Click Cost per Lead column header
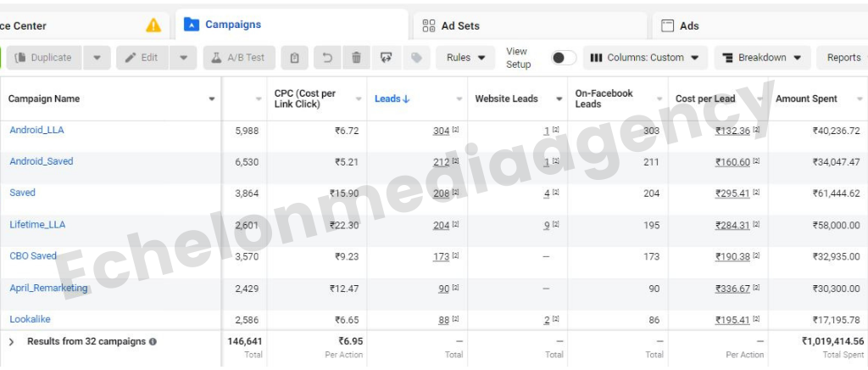The width and height of the screenshot is (868, 370). coord(705,98)
